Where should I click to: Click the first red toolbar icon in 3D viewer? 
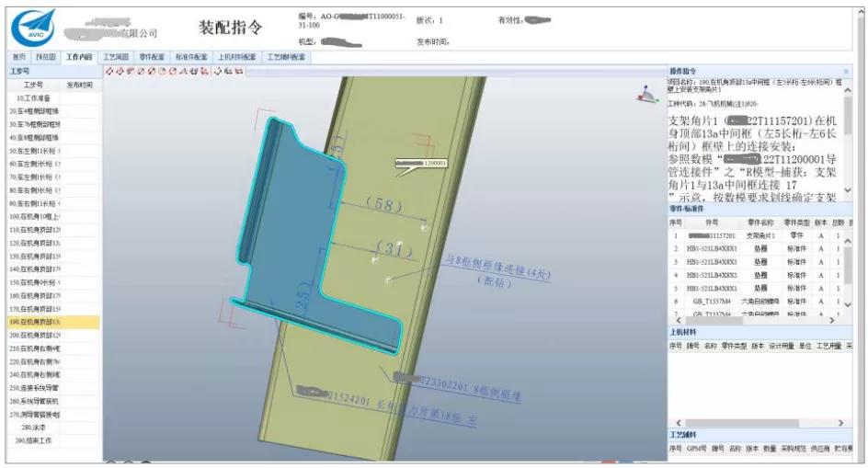tap(109, 71)
